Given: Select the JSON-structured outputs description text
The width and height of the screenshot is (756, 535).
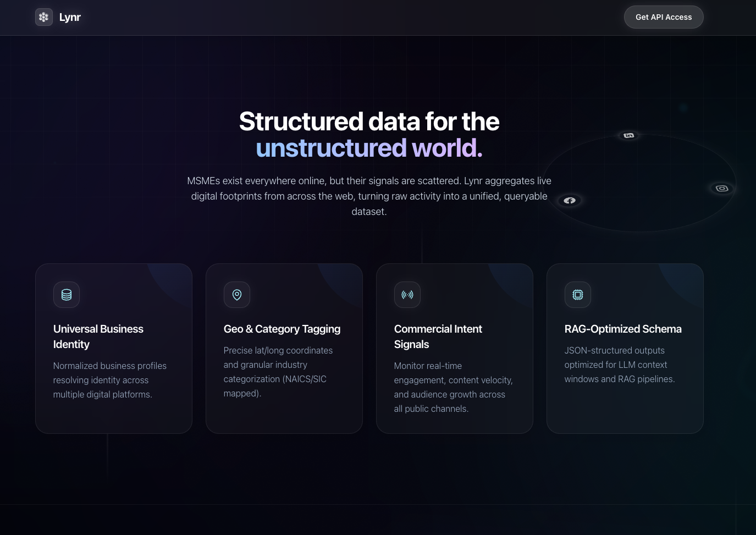Looking at the screenshot, I should pos(620,365).
